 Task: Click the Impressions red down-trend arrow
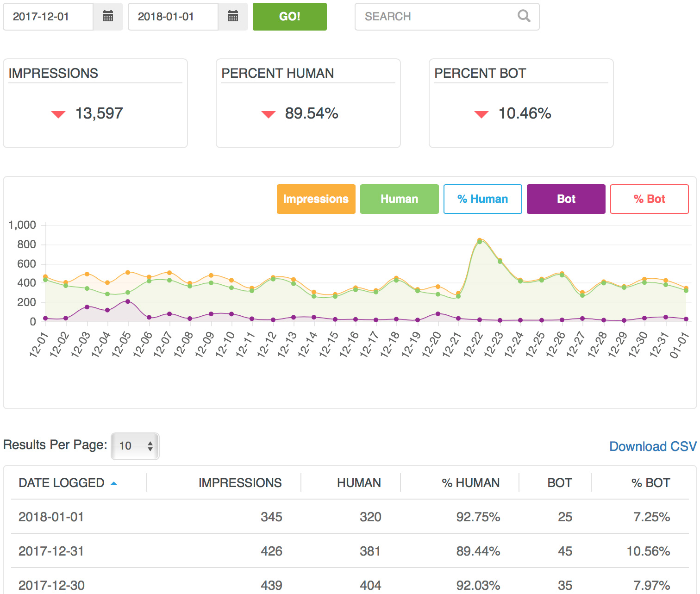click(58, 114)
